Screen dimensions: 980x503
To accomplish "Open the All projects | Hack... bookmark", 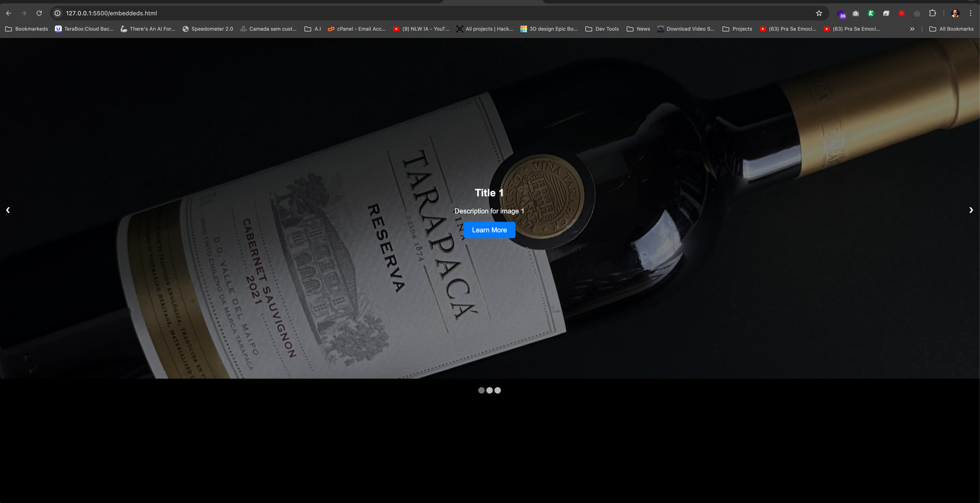I will (x=485, y=29).
